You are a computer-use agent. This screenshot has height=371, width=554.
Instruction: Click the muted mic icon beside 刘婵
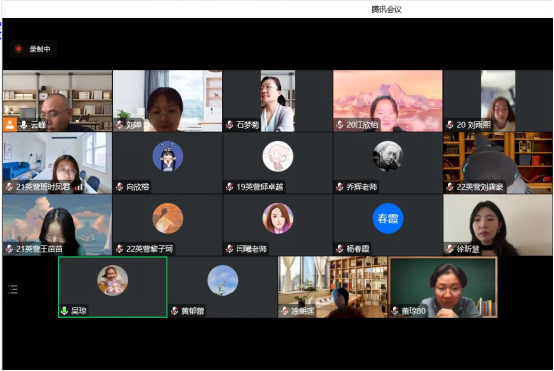(x=120, y=125)
